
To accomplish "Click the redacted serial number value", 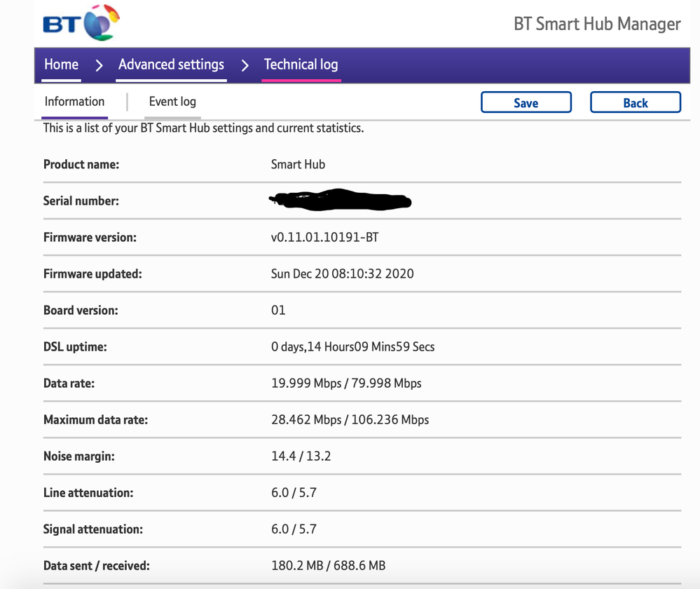I will click(x=340, y=201).
